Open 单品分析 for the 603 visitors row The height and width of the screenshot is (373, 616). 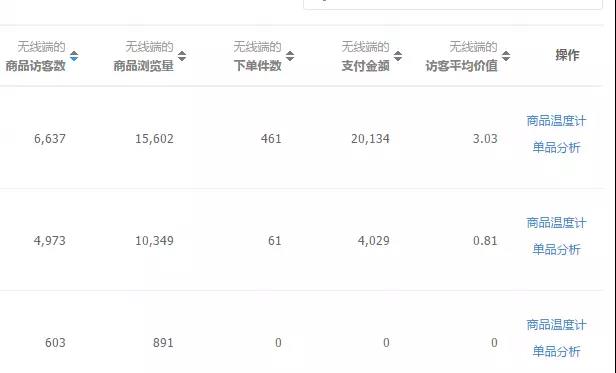[x=556, y=351]
